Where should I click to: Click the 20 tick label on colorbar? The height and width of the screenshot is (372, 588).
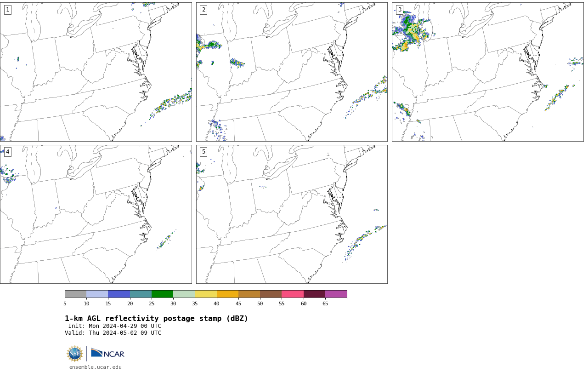pos(130,303)
